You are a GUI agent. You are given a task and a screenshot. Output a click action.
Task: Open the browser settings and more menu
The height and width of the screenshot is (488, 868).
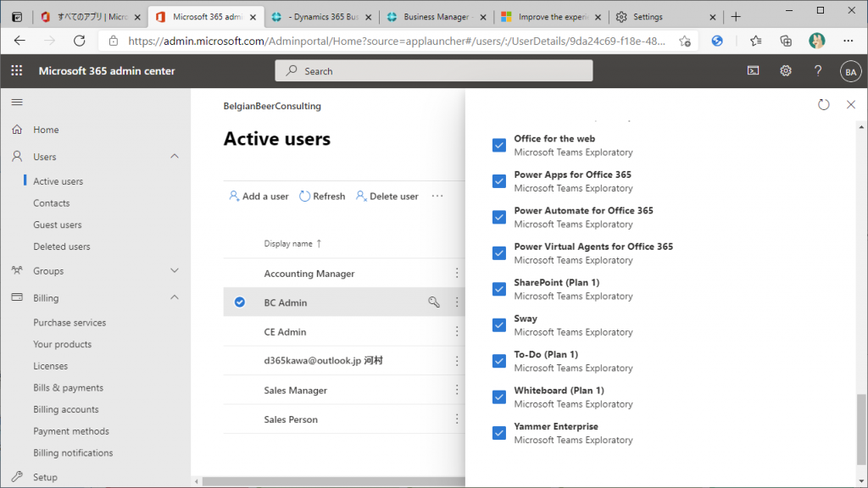[848, 41]
